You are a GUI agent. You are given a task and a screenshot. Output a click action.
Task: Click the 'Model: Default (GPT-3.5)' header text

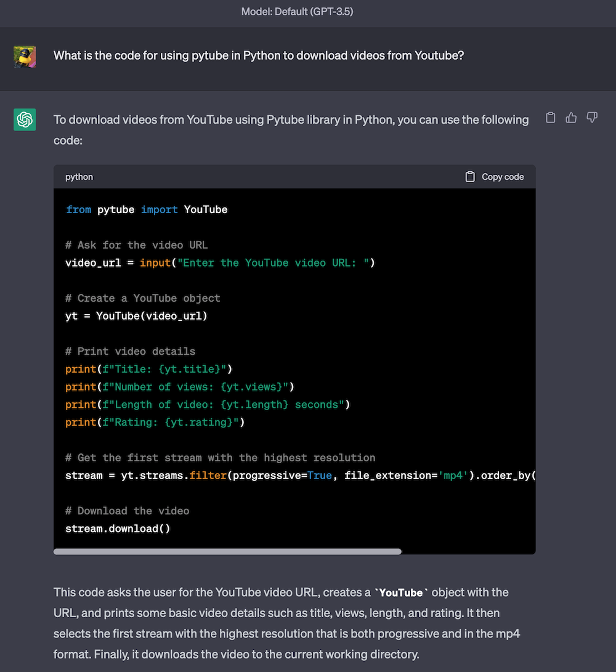click(297, 12)
